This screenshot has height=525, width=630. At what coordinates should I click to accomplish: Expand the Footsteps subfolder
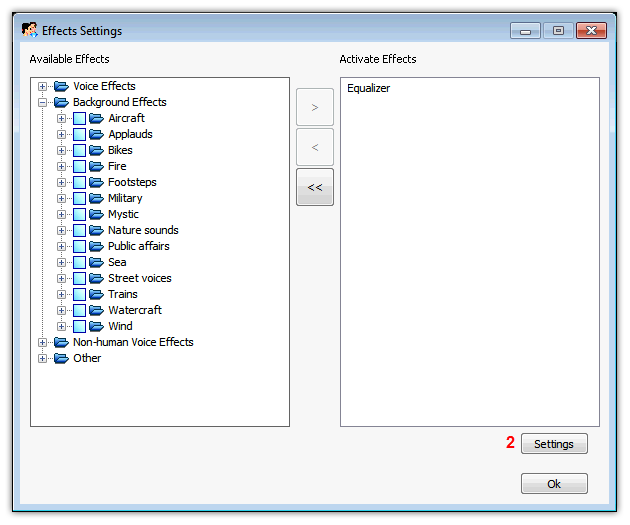(x=61, y=182)
